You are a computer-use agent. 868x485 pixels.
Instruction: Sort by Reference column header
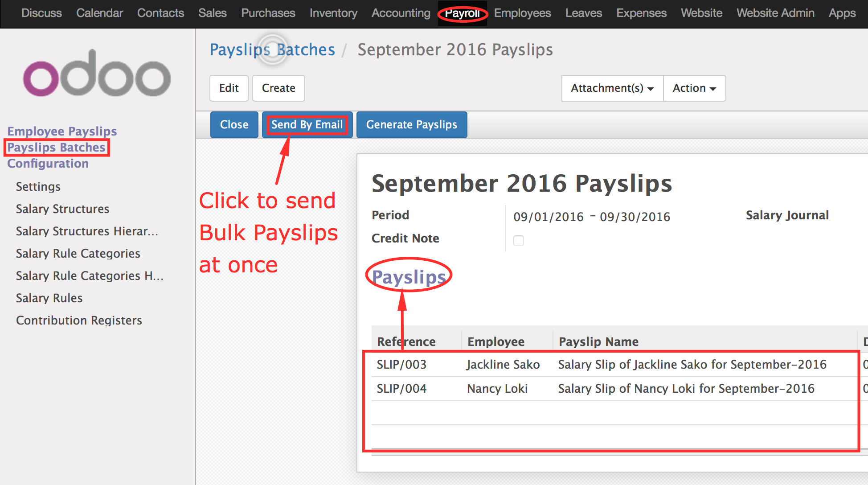406,341
